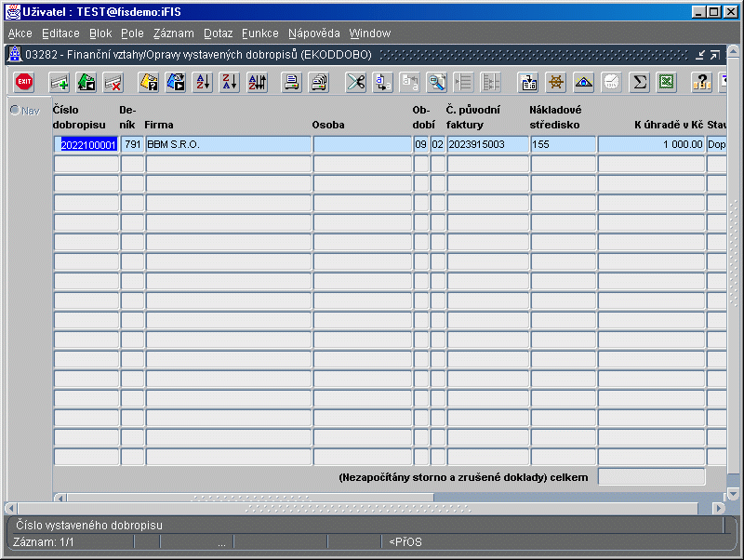Minimize the inner EKODDOBO form window

pyautogui.click(x=700, y=55)
